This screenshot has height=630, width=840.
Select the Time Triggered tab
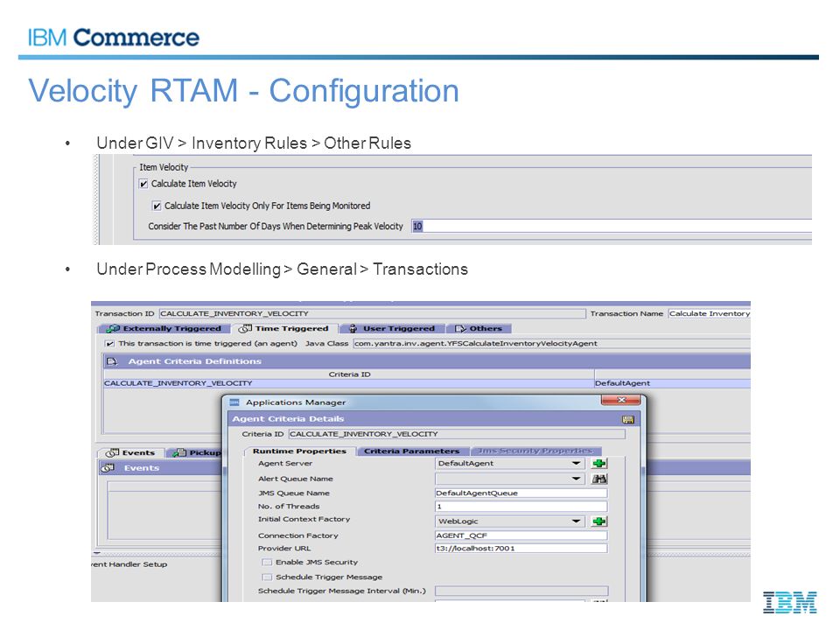[x=283, y=328]
